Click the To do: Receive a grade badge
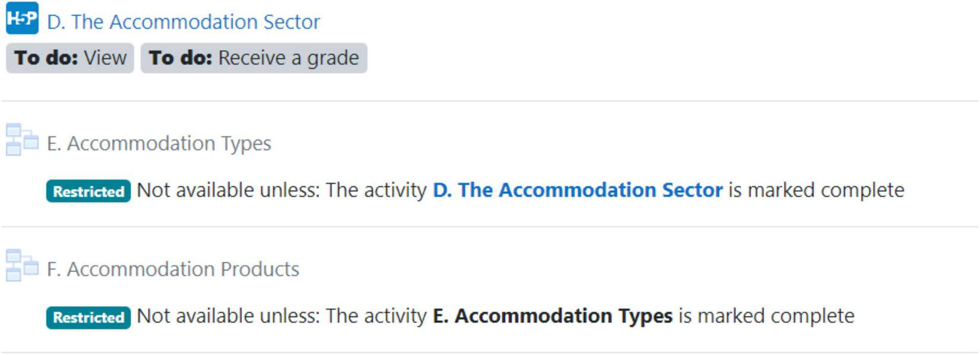The image size is (980, 355). point(254,58)
